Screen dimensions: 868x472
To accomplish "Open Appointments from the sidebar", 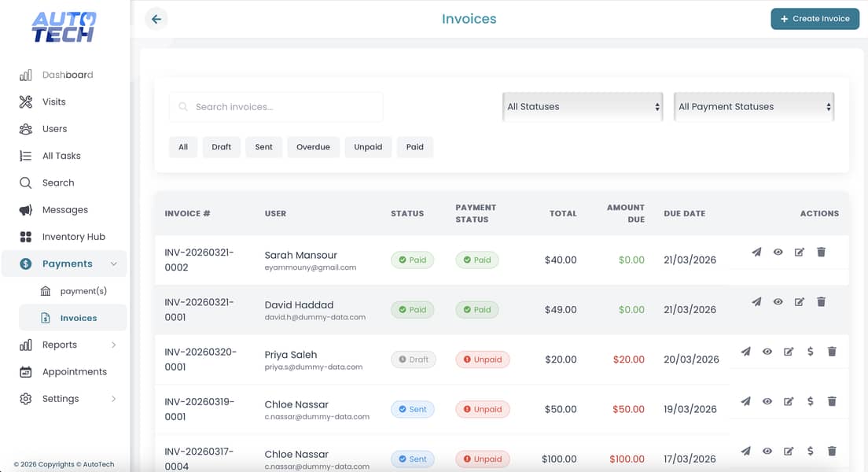I will coord(75,371).
